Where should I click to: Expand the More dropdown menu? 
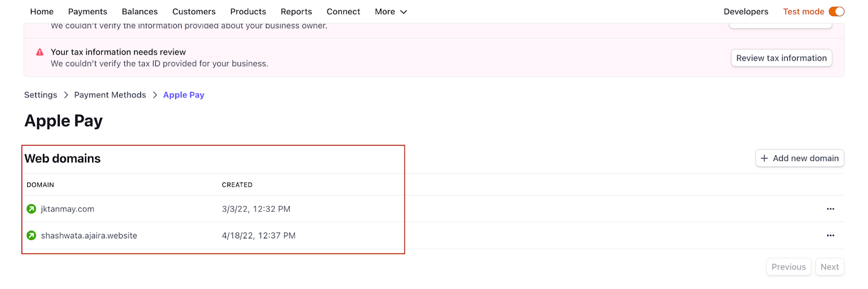click(391, 11)
